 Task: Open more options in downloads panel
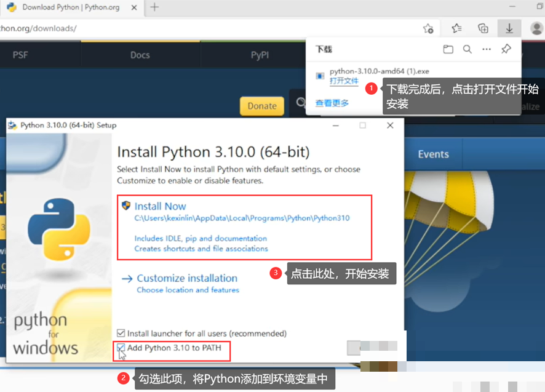(x=487, y=49)
